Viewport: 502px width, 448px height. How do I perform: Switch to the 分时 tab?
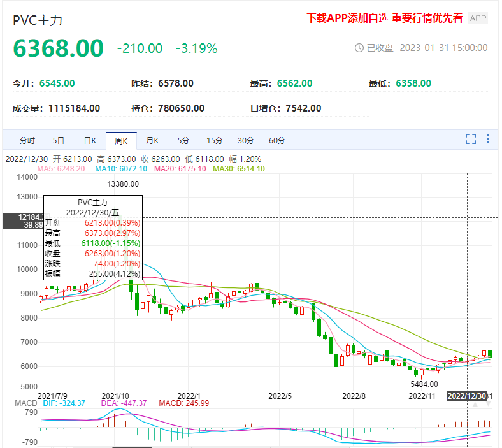pyautogui.click(x=27, y=141)
